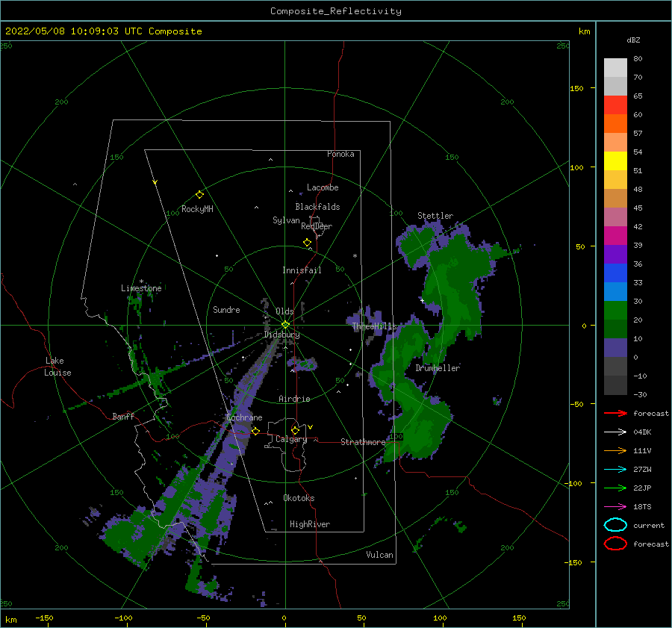Click the purple 36-39 dBZ color swatch

(x=615, y=254)
